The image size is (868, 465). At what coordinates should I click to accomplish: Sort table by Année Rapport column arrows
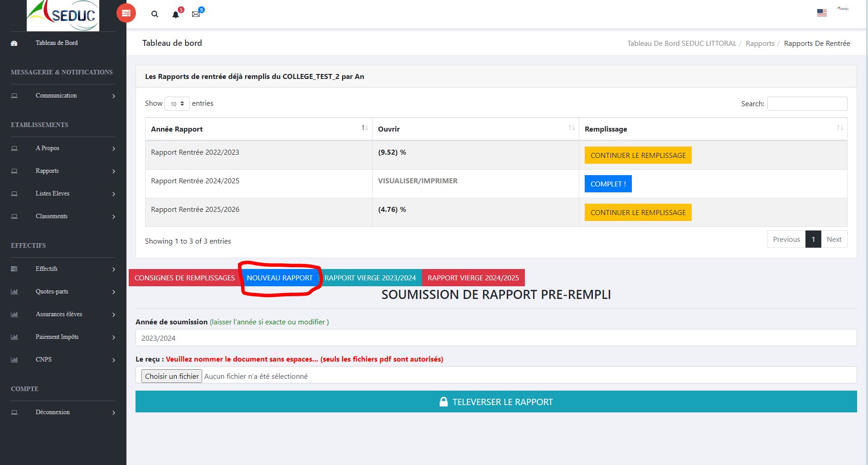pyautogui.click(x=364, y=128)
